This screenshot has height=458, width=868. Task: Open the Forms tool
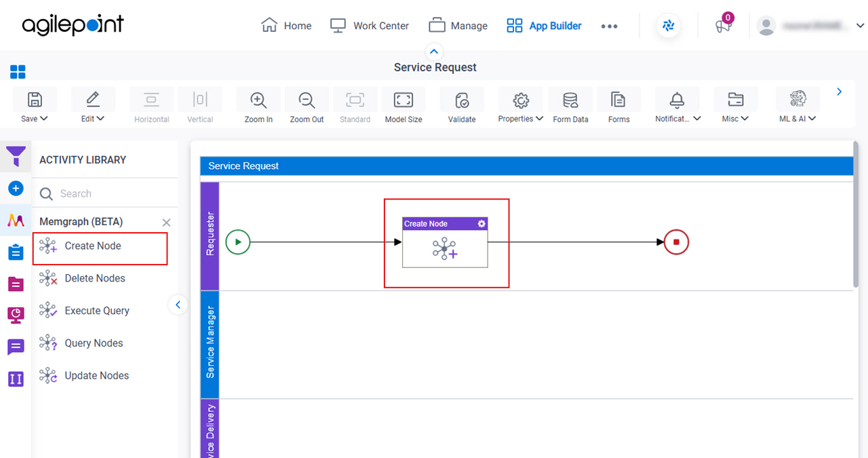[618, 107]
